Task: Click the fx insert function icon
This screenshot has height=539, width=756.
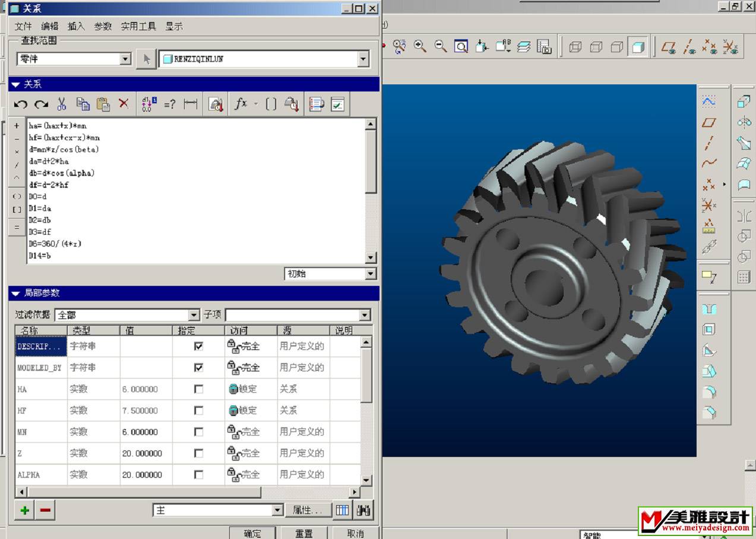Action: click(x=241, y=105)
